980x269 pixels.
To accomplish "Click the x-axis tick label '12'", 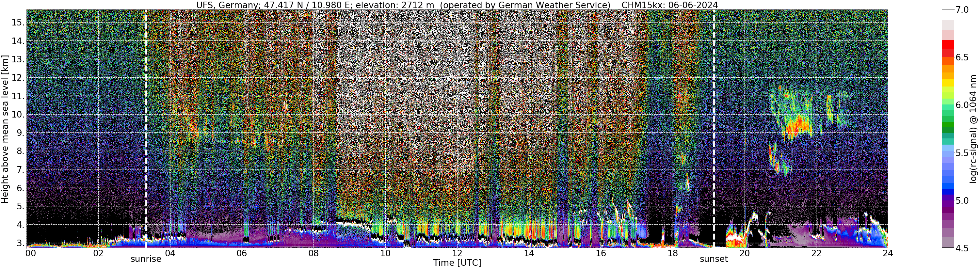I will tap(457, 253).
